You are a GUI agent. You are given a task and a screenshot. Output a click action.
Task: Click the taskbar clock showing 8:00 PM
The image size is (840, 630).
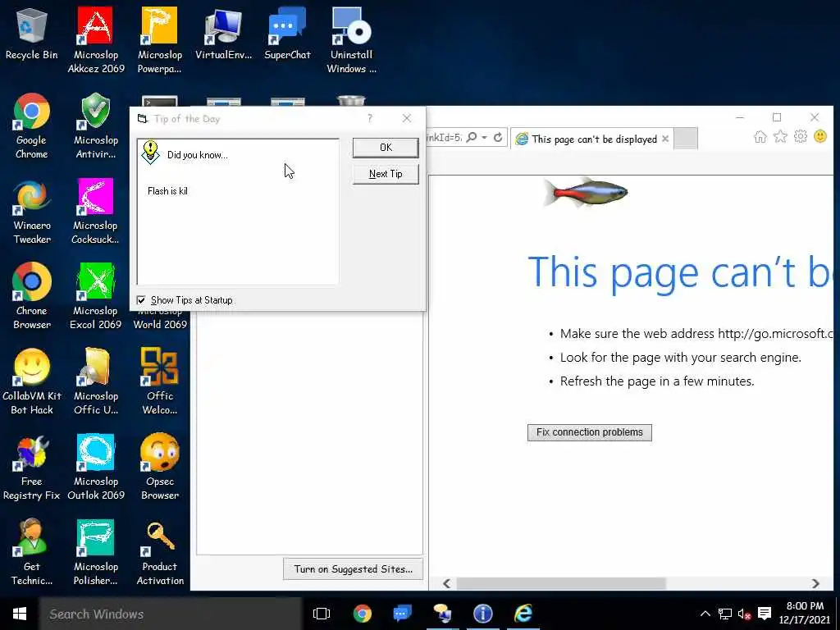805,613
